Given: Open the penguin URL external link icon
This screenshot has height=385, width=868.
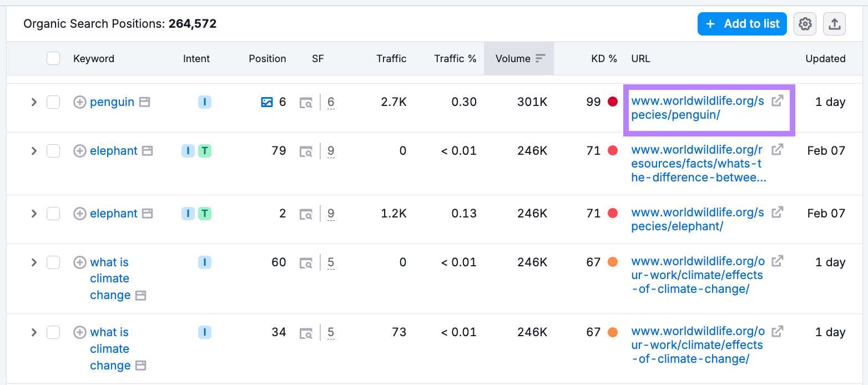Looking at the screenshot, I should coord(778,100).
